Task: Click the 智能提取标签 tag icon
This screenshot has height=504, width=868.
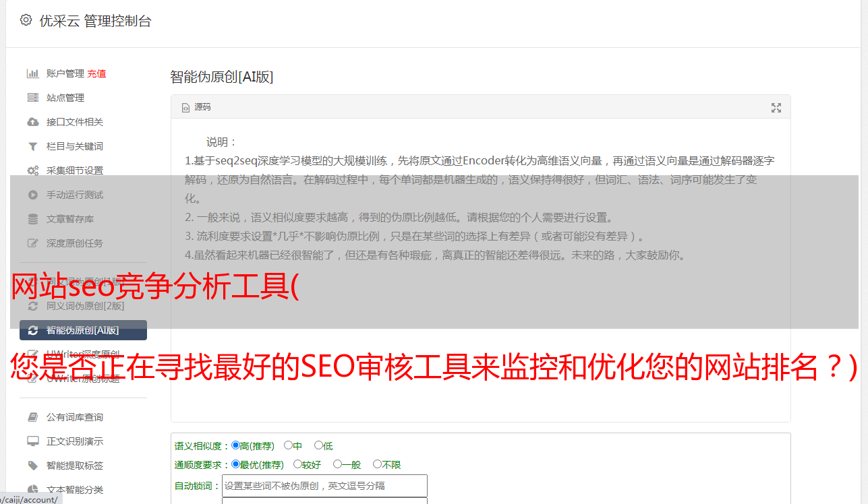Action: (x=32, y=466)
